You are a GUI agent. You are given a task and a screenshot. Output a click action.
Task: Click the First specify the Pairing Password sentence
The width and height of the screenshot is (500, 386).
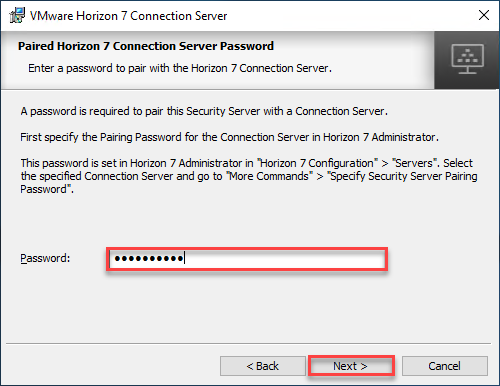tap(229, 137)
